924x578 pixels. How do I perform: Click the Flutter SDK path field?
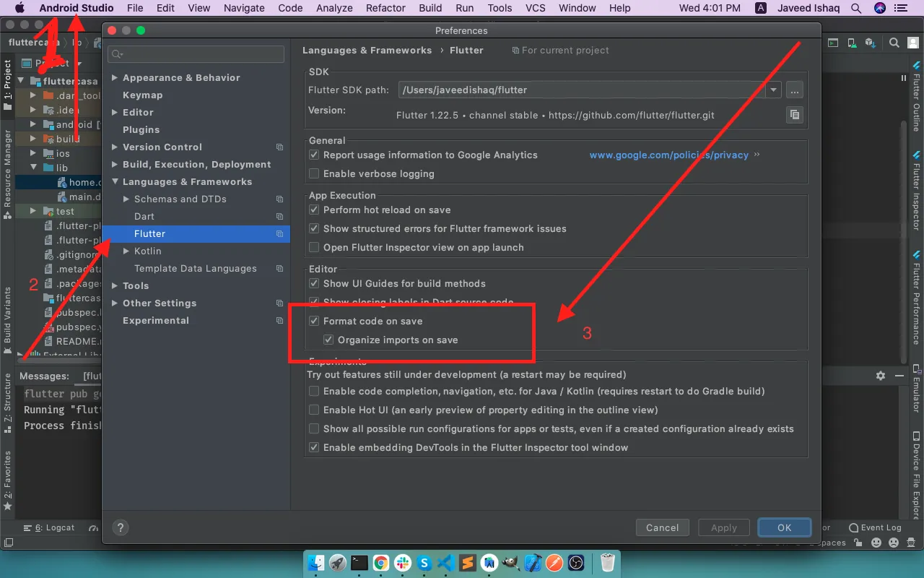coord(583,90)
